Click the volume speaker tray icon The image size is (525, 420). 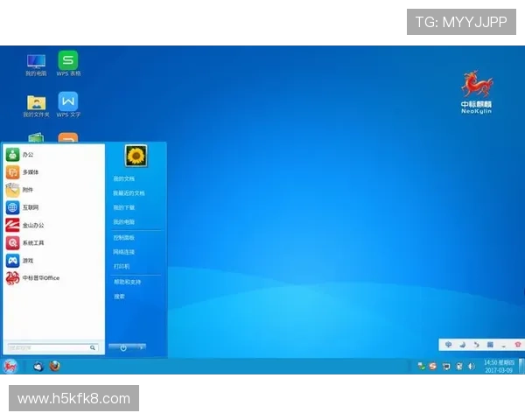point(471,366)
